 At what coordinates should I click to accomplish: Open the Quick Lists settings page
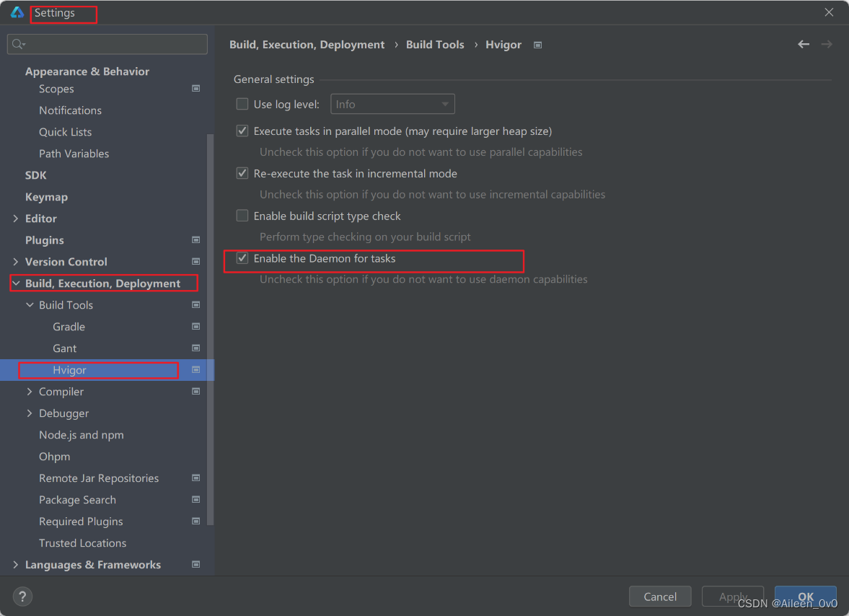click(65, 132)
